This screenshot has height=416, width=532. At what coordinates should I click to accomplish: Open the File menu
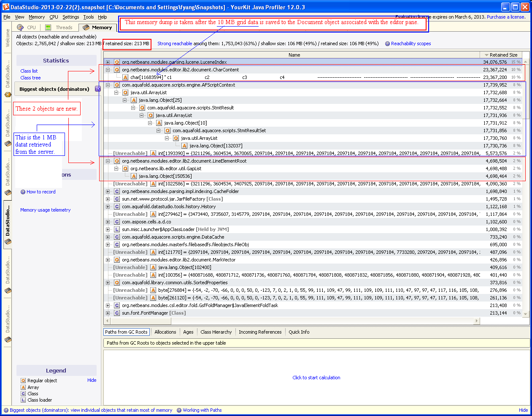coord(7,17)
